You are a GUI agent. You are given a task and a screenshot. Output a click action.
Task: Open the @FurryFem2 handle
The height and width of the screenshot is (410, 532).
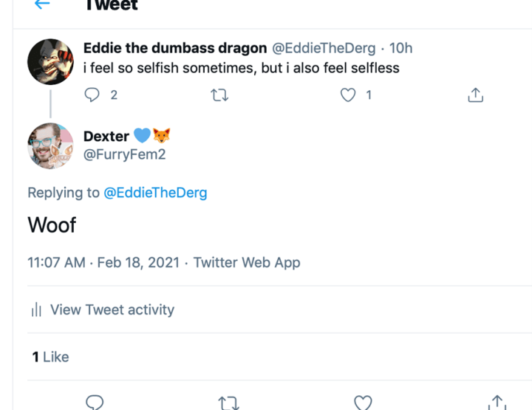[x=123, y=154]
